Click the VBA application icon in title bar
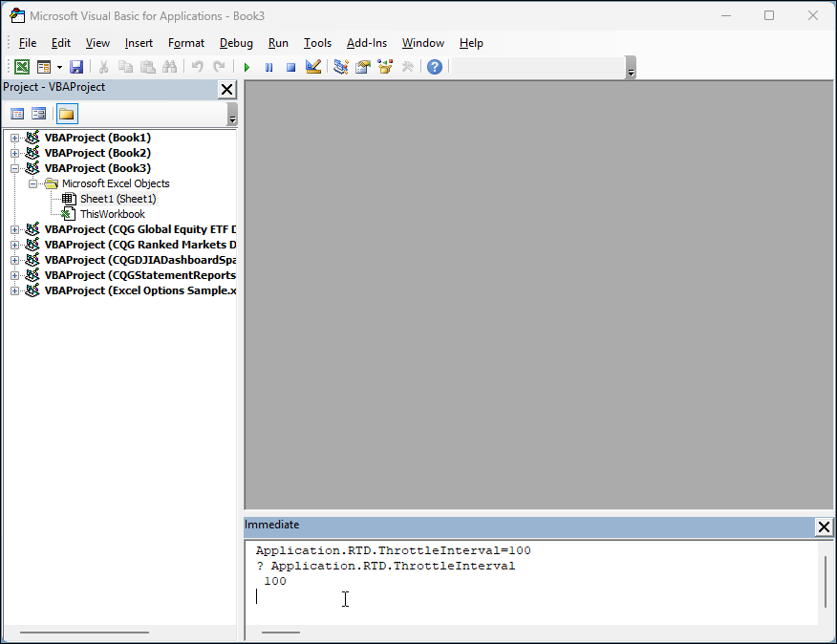837x644 pixels. tap(17, 16)
